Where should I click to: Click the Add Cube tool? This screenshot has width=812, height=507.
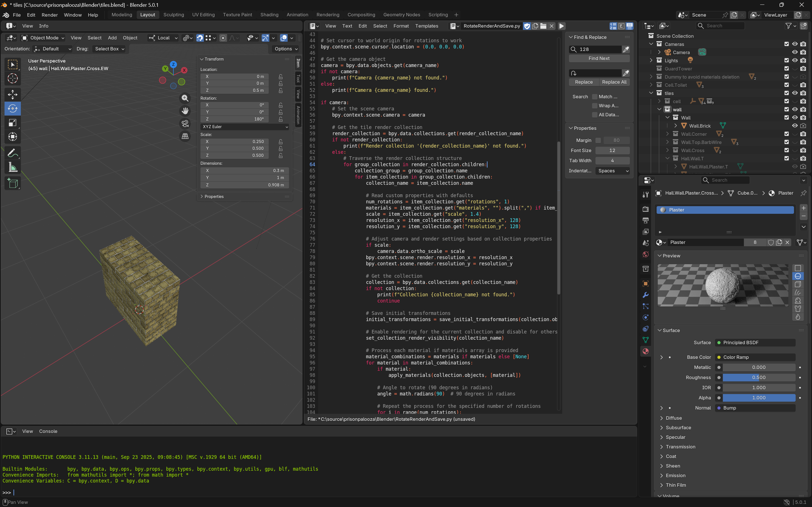[x=12, y=183]
